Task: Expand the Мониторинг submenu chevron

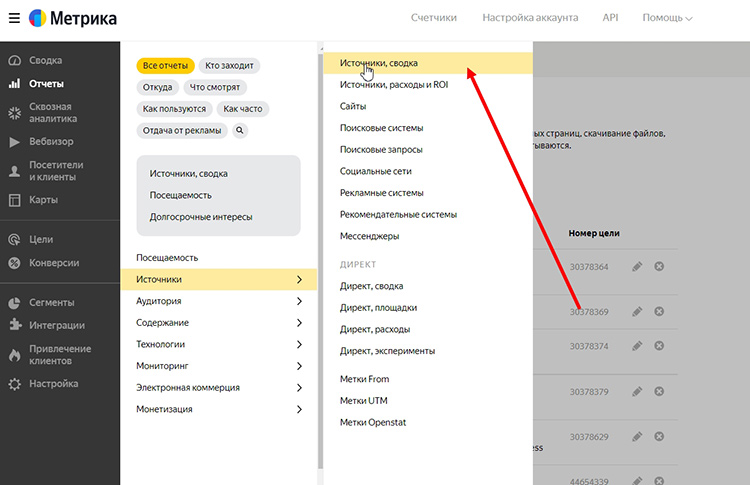Action: 299,366
